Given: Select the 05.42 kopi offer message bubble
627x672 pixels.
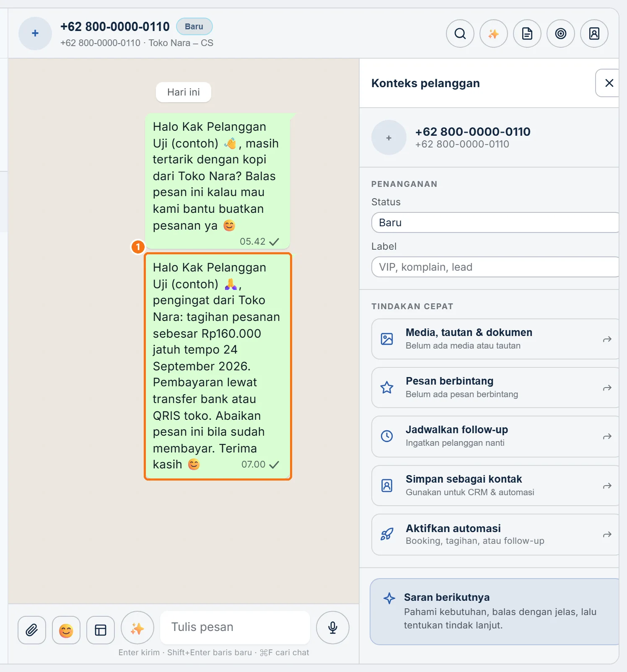Looking at the screenshot, I should click(218, 181).
